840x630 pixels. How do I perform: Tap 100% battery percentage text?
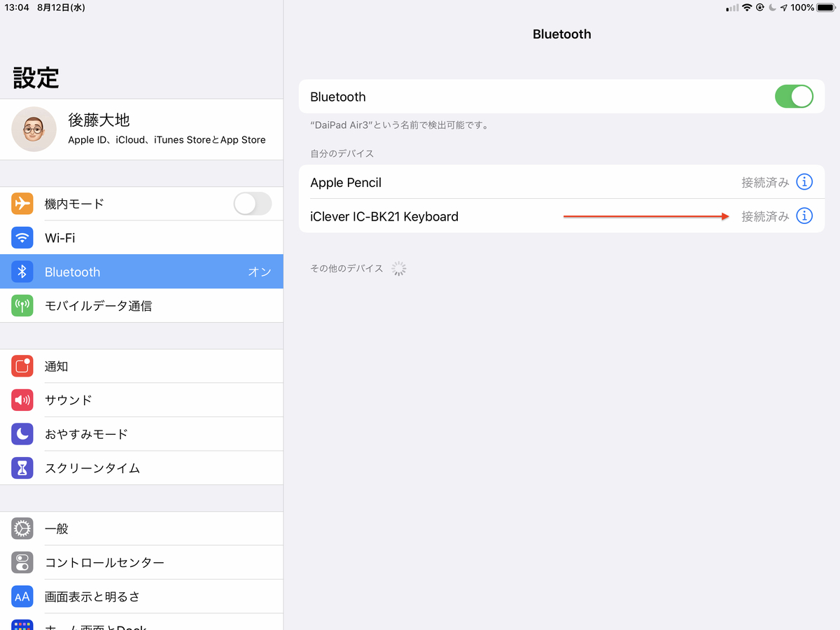[802, 8]
